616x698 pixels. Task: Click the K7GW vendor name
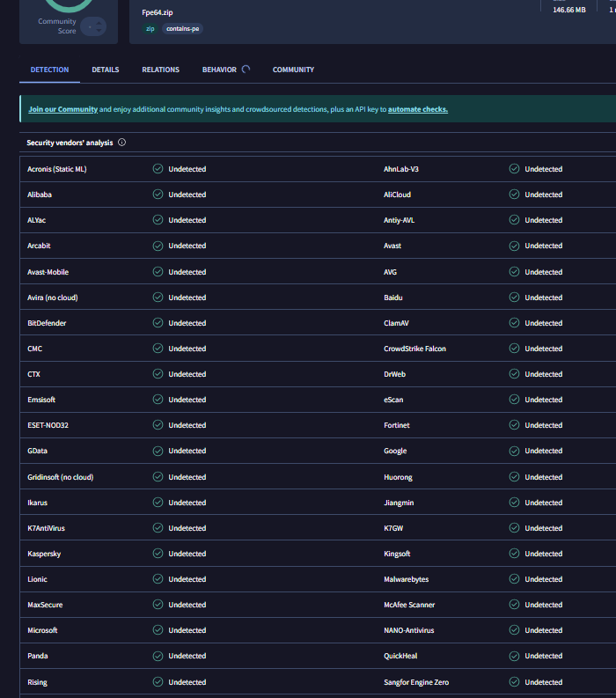(x=393, y=528)
